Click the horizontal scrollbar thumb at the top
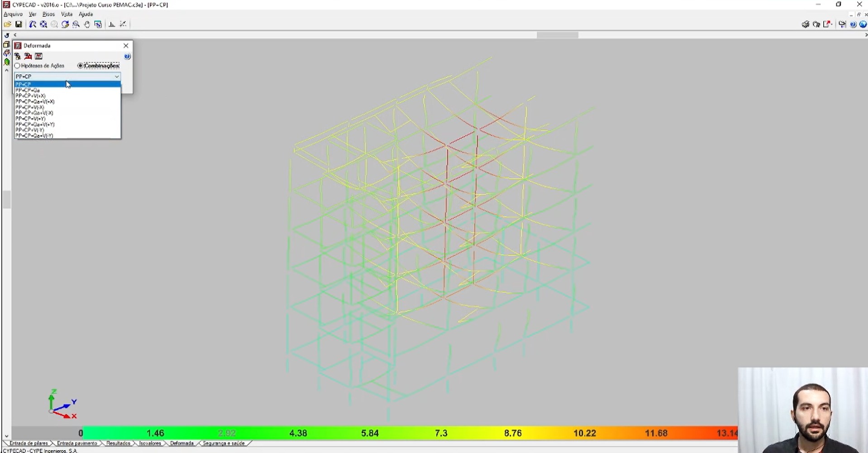The width and height of the screenshot is (868, 453). tap(558, 35)
